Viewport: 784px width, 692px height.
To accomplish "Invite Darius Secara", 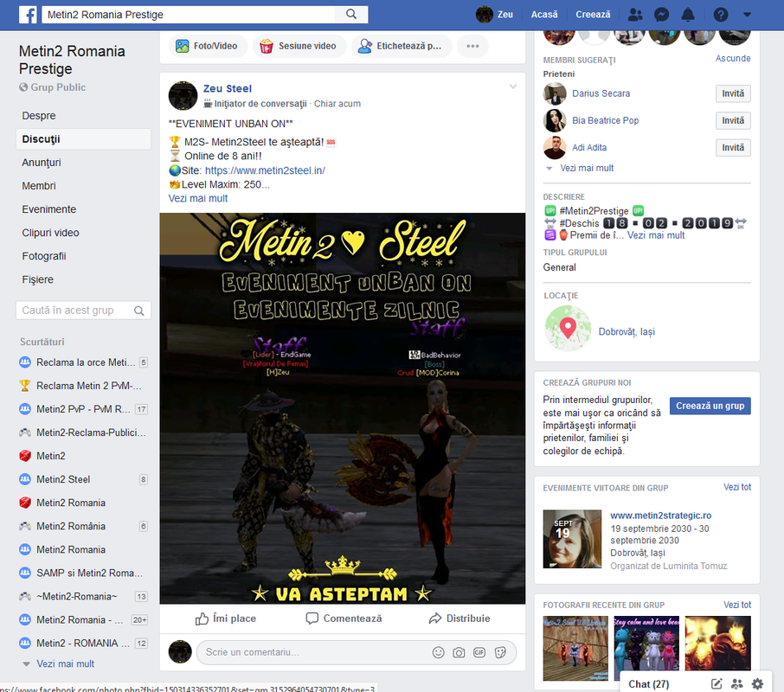I will (x=733, y=93).
